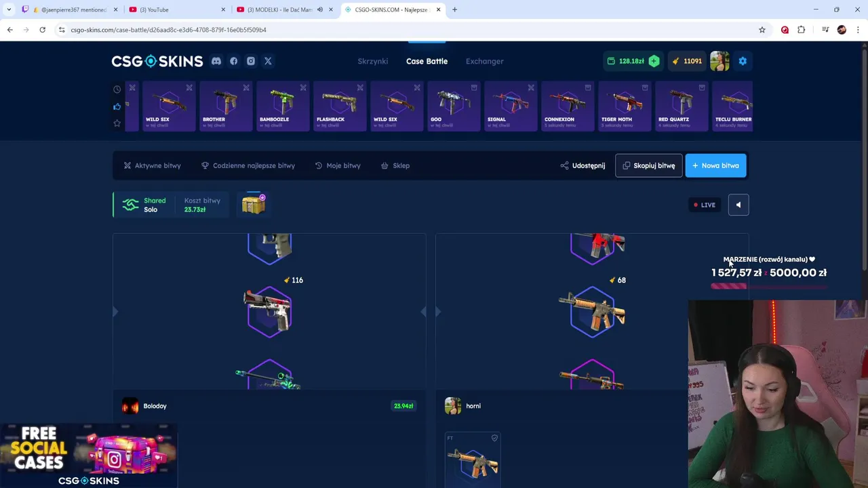Viewport: 868px width, 488px height.
Task: Open horni player avatar
Action: [x=452, y=406]
